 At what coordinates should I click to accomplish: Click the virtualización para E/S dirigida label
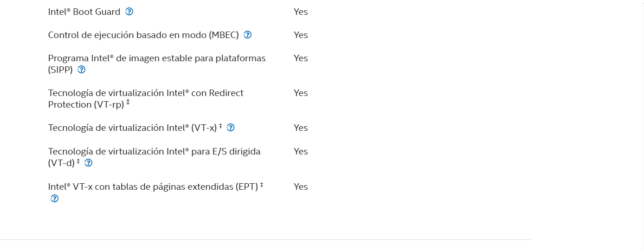[155, 157]
